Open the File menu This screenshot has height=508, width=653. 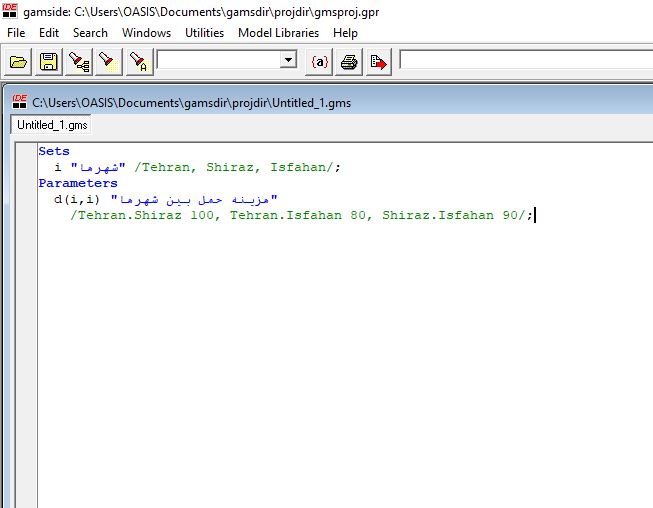tap(16, 33)
